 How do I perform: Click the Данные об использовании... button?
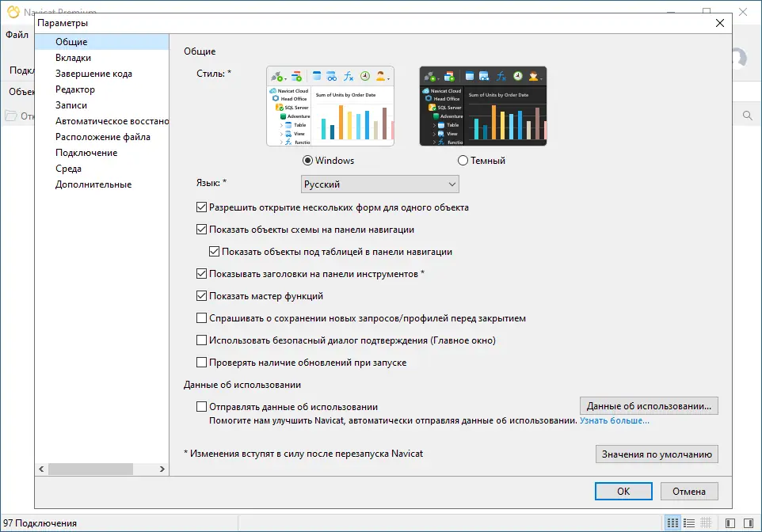[x=649, y=406]
